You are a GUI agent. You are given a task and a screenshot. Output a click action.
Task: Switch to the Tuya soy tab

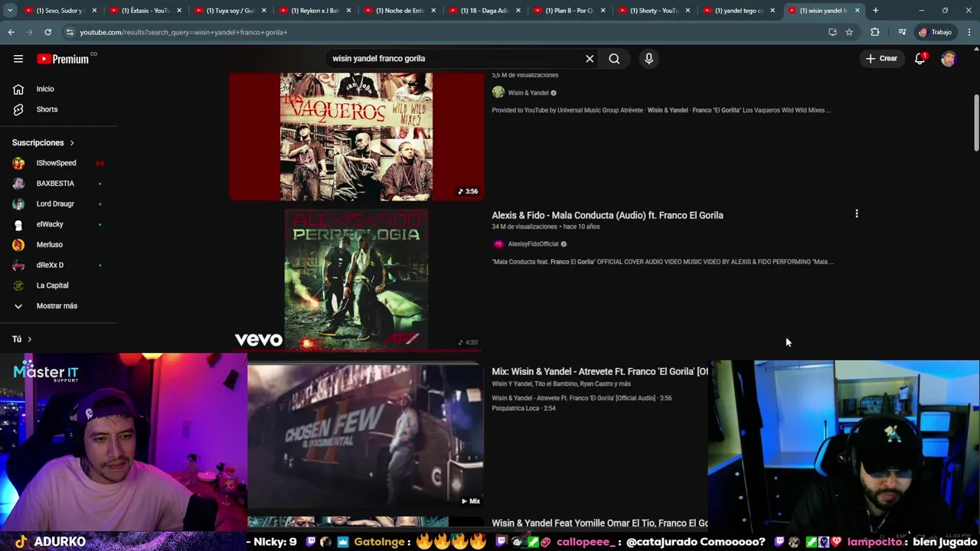click(x=230, y=11)
